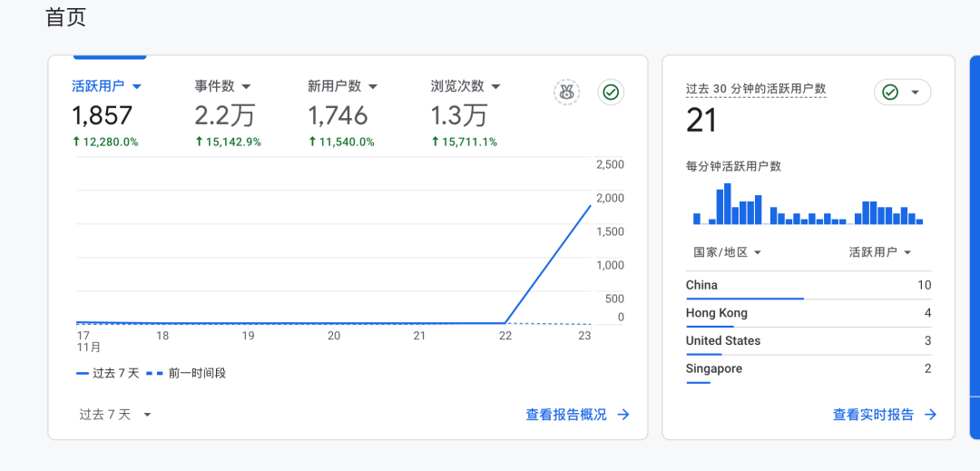The height and width of the screenshot is (471, 980).
Task: Click the 过去 30 分钟的活跃用户数 label
Action: pyautogui.click(x=756, y=89)
